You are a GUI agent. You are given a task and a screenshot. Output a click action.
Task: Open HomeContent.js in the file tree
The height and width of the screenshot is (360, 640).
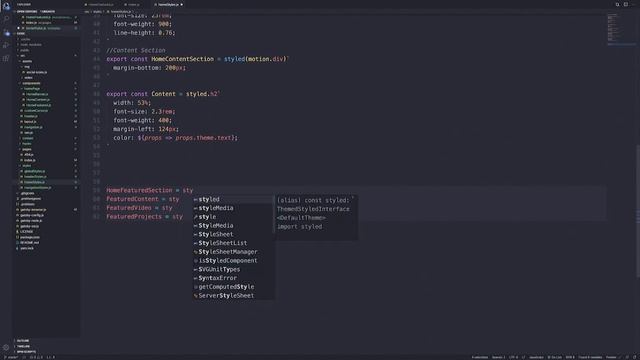[38, 100]
